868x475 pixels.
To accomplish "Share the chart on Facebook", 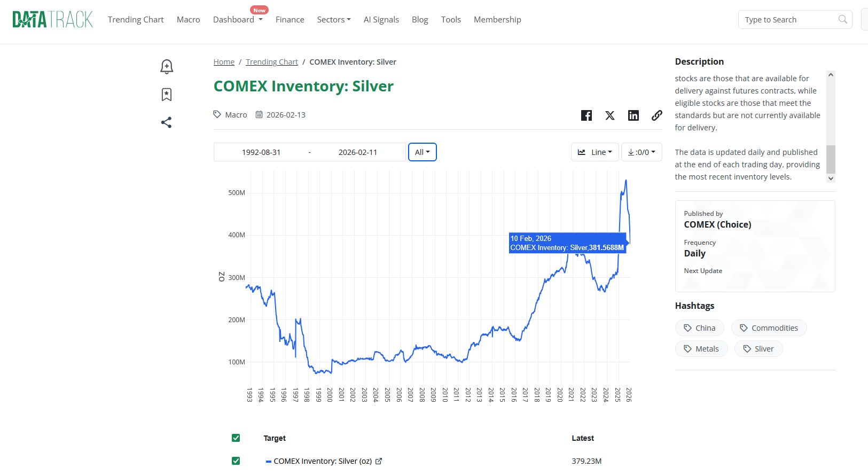I will pyautogui.click(x=587, y=115).
